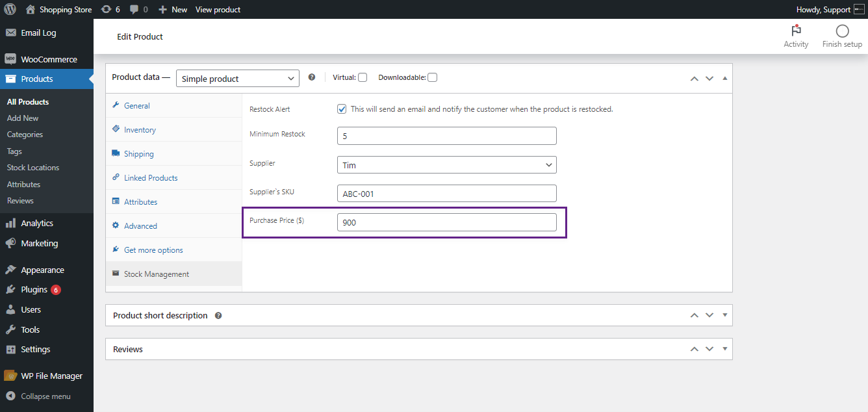Image resolution: width=868 pixels, height=412 pixels.
Task: Collapse the Product data panel triangle
Action: 725,78
